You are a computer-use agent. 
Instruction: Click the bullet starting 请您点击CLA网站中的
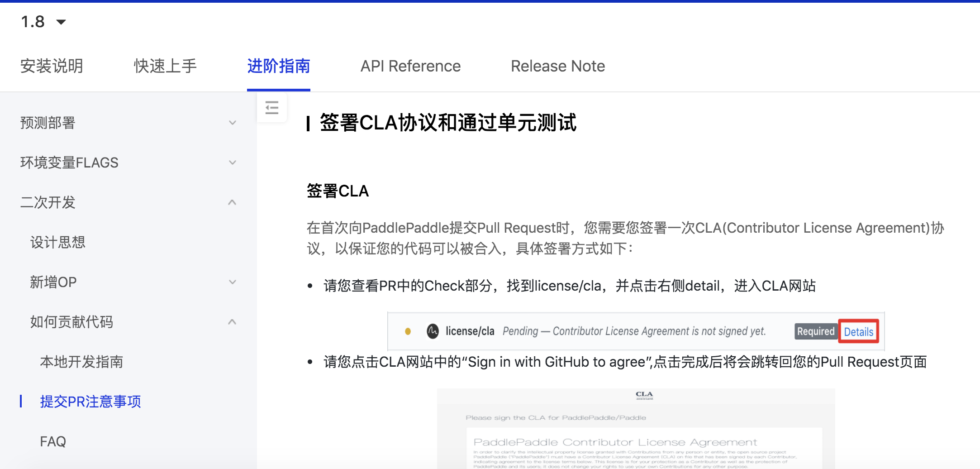click(625, 362)
